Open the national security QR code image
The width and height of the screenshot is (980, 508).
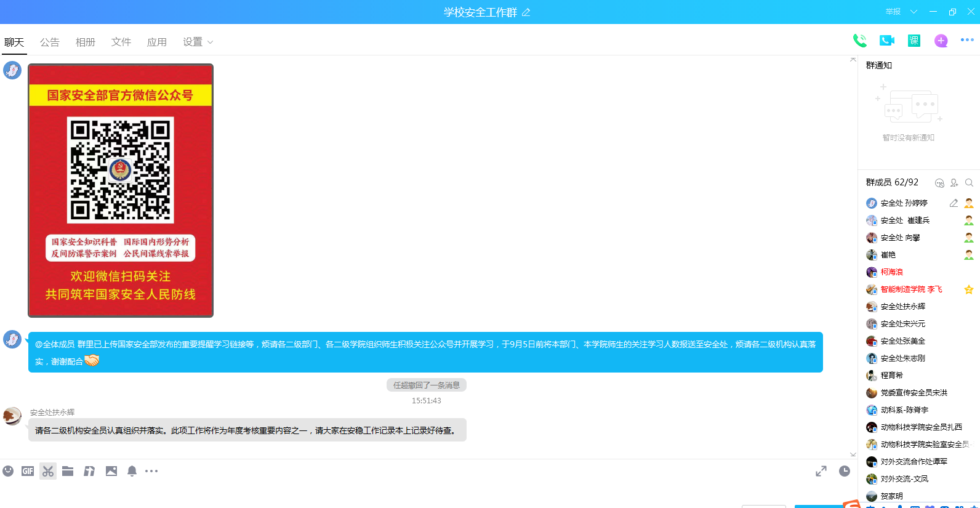point(121,190)
